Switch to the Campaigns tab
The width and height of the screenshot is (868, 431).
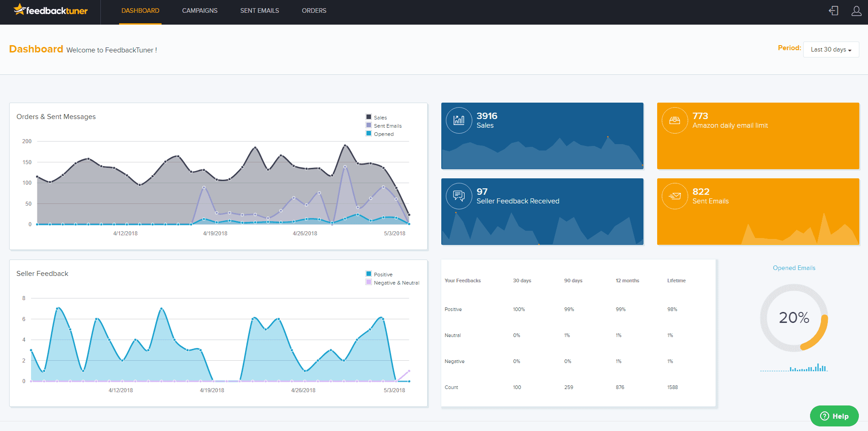click(199, 10)
